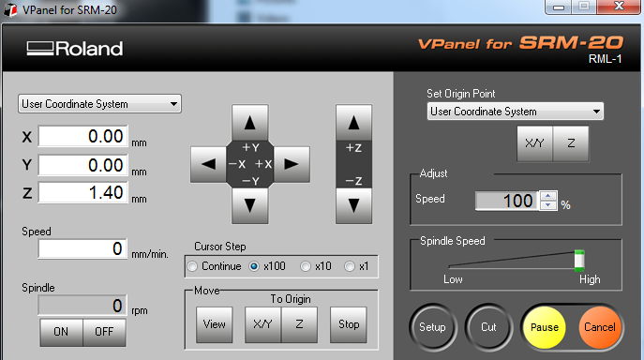Screen dimensions: 644x360
Task: Click the Y coordinate value field
Action: 83,165
